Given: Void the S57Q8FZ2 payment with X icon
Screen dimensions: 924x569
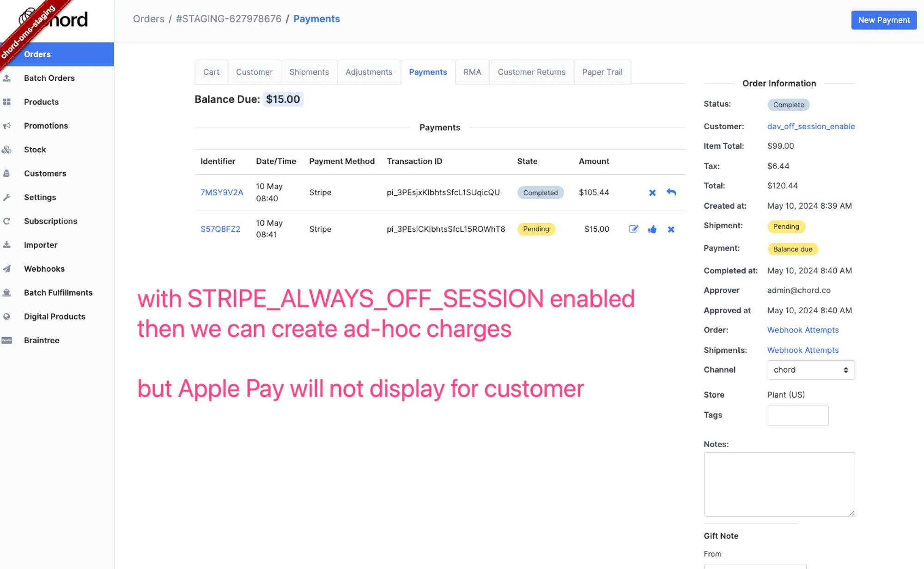Looking at the screenshot, I should 671,229.
